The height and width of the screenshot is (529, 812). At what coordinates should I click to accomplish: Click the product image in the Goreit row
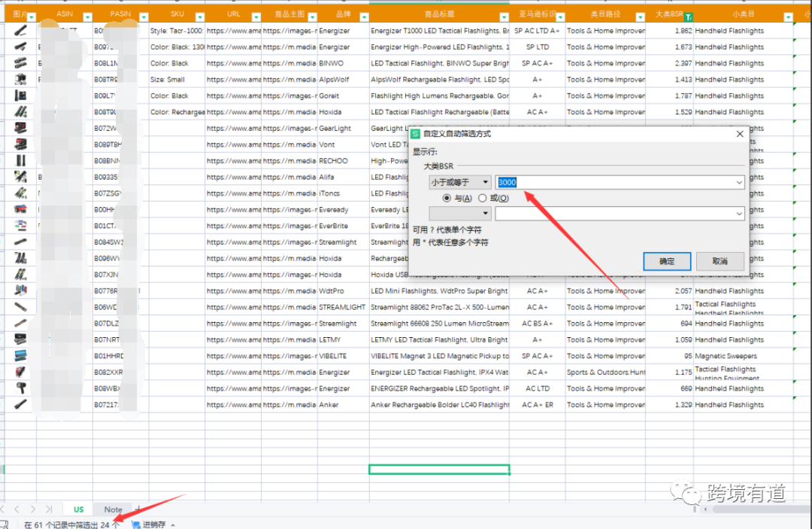(x=20, y=96)
